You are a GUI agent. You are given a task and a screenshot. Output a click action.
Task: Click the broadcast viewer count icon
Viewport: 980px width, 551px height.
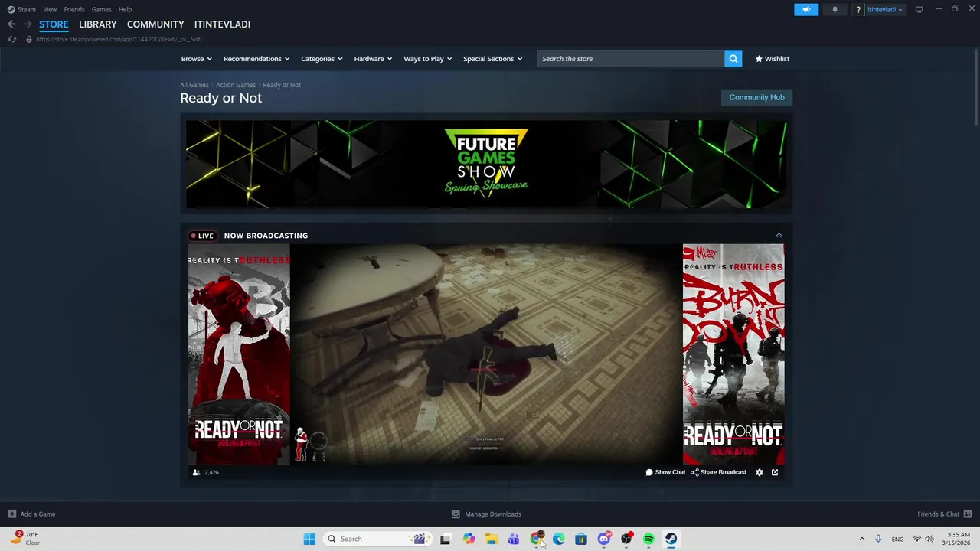pos(196,472)
